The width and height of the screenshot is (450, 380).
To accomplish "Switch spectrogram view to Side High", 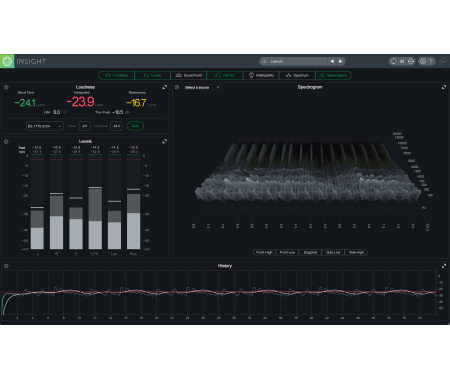I will [x=356, y=252].
